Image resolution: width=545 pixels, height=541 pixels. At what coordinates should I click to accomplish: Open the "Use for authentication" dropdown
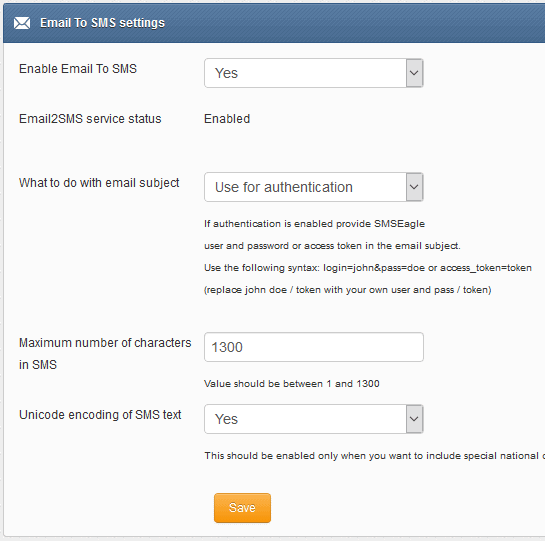pos(314,187)
